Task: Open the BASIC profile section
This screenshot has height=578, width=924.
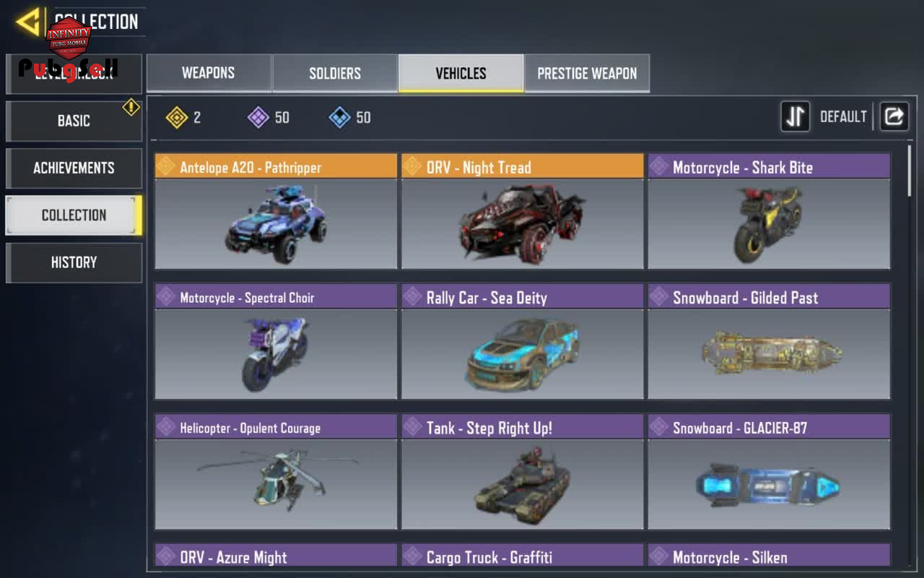Action: point(74,121)
